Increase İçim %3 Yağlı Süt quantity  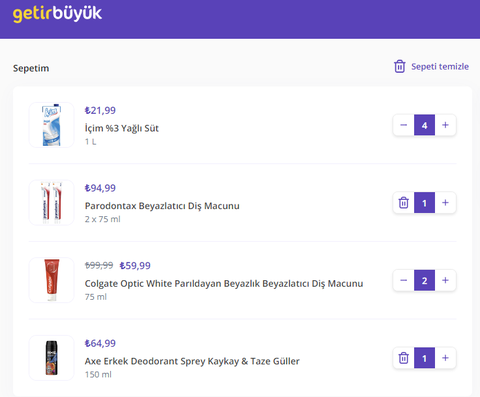click(x=445, y=125)
